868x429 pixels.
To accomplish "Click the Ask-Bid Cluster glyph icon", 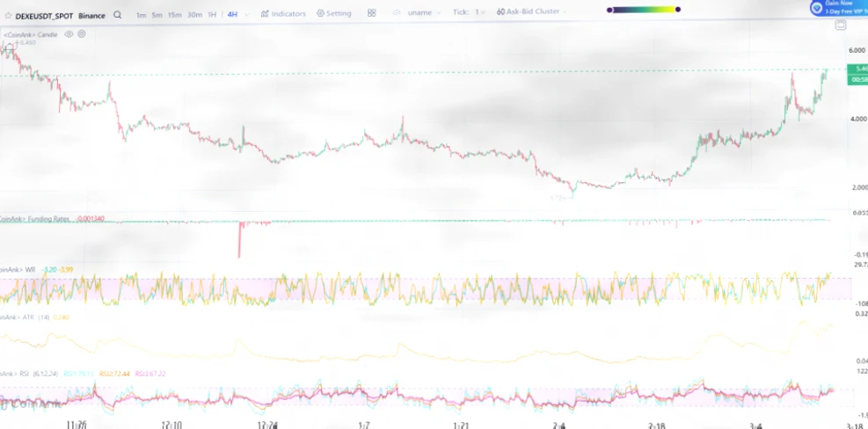I will pyautogui.click(x=500, y=11).
